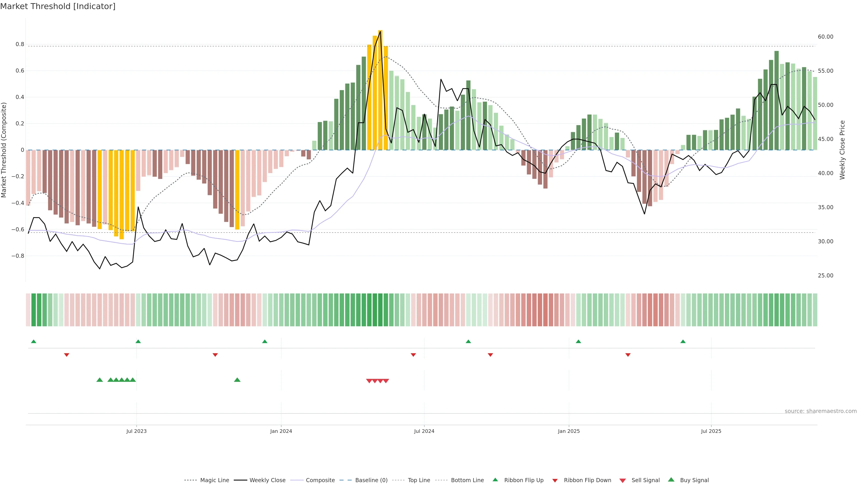Click the Market Threshold [Indicator] chart title
This screenshot has width=868, height=488.
58,6
